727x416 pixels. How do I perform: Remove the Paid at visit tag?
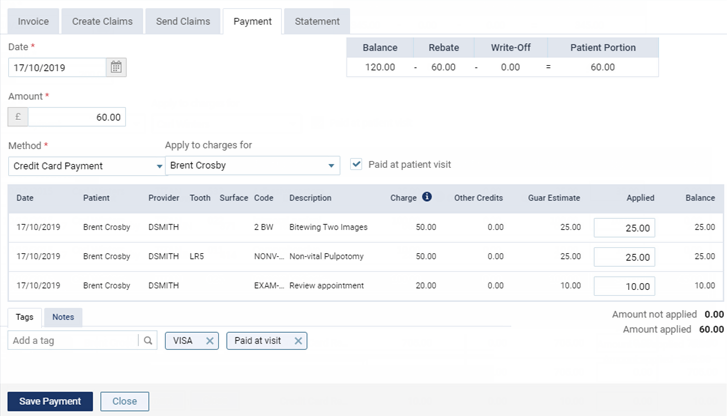[298, 341]
